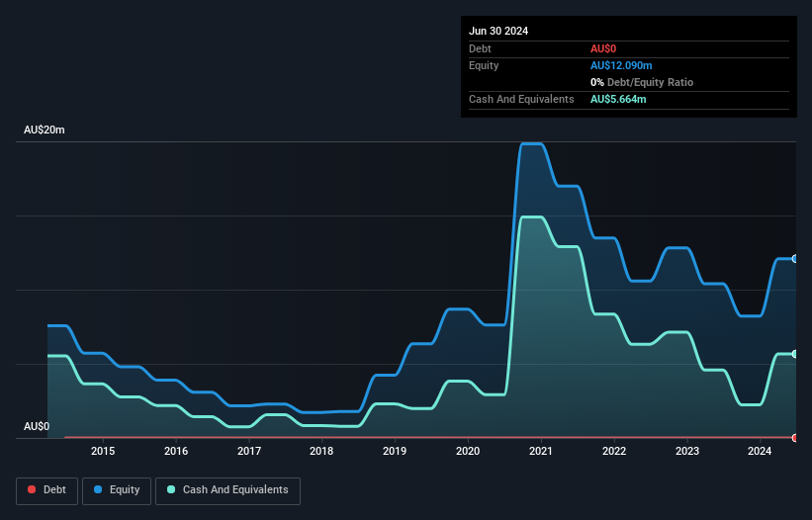This screenshot has width=812, height=520.
Task: Select the 2015 x-axis label
Action: click(x=103, y=451)
